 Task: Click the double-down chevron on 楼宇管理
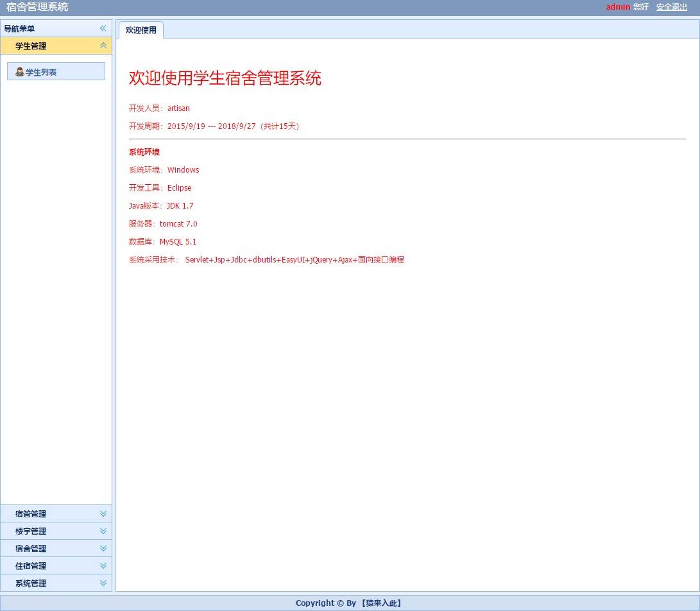(103, 531)
